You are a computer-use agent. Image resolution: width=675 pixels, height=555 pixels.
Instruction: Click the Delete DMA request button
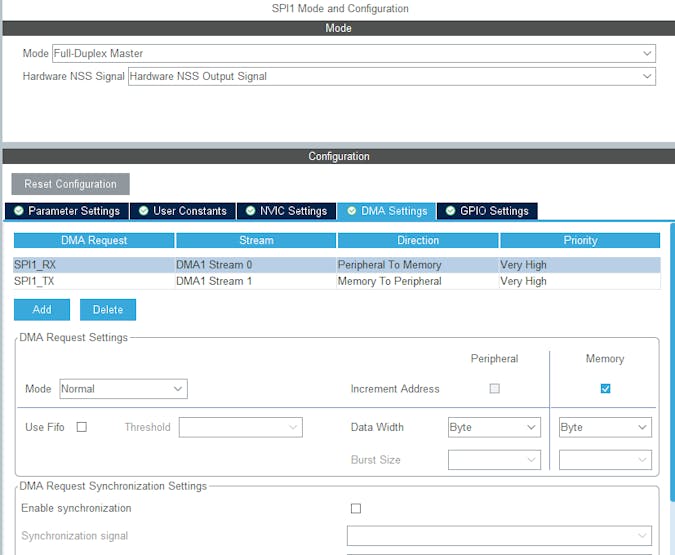click(108, 310)
